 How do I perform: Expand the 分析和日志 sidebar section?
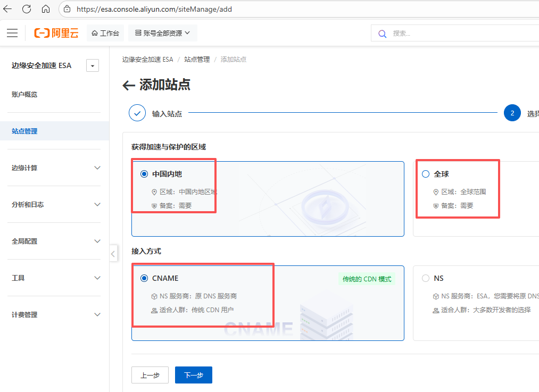coord(55,204)
